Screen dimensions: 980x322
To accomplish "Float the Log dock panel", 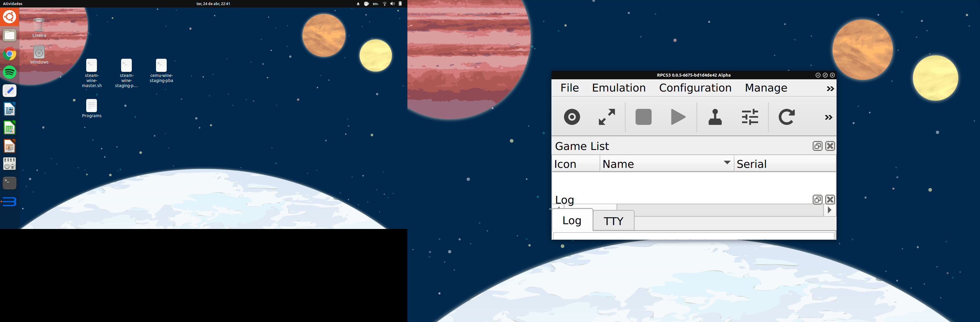I will click(817, 199).
